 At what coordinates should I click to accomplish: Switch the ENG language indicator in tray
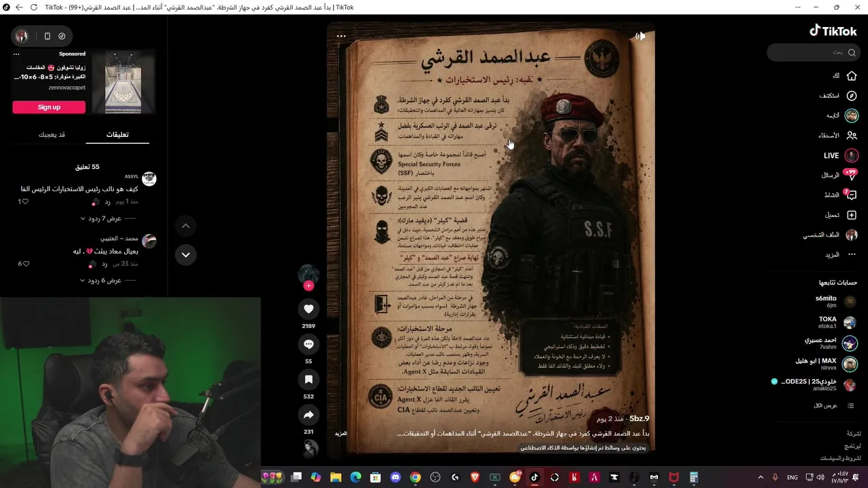point(792,478)
